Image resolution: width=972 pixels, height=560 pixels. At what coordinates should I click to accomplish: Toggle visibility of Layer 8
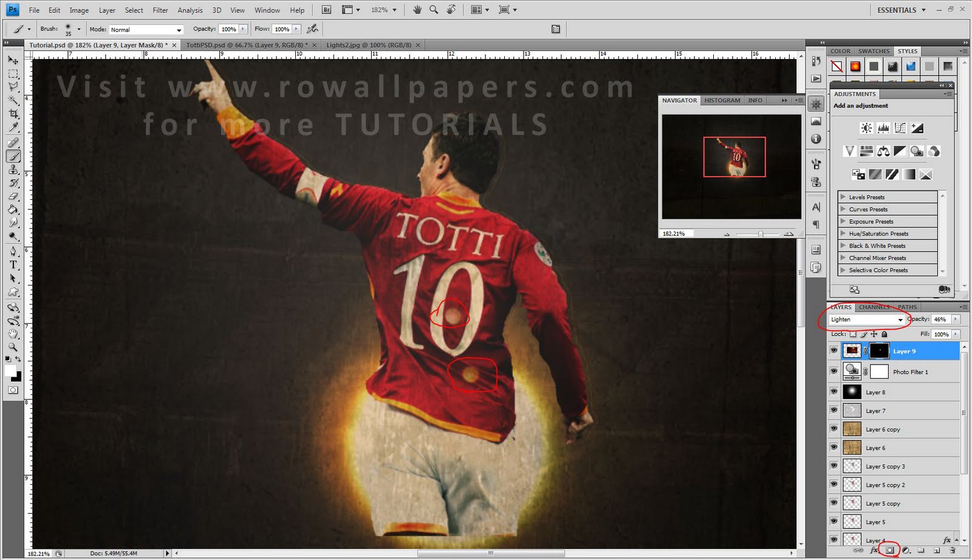click(833, 392)
